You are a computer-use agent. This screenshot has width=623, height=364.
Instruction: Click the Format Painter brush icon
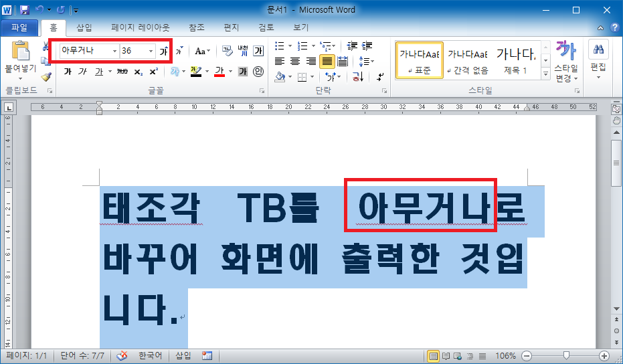point(46,76)
